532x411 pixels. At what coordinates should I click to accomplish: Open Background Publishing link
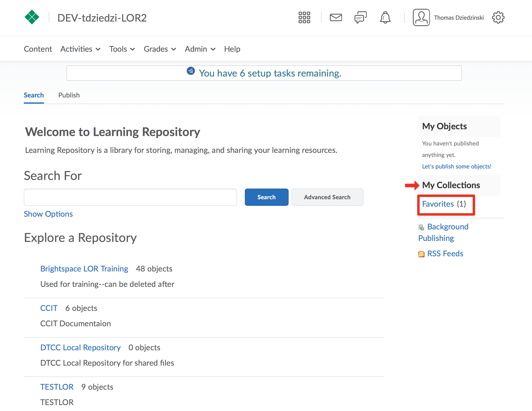(x=443, y=232)
